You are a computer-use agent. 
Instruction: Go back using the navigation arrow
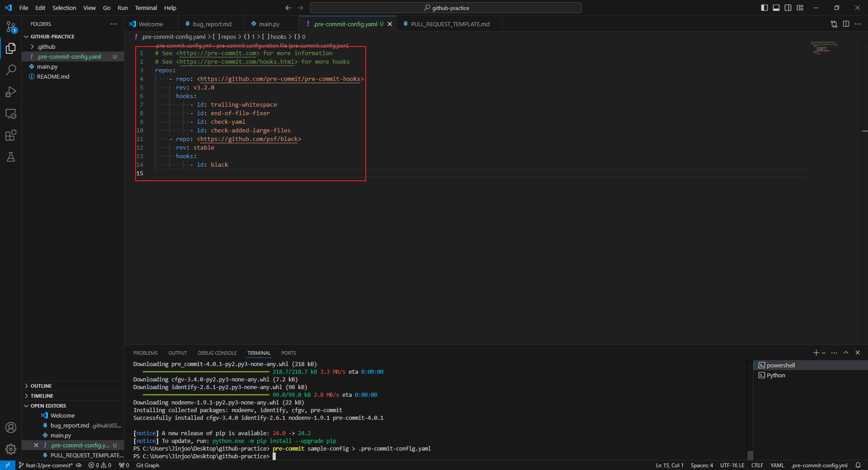(x=288, y=8)
